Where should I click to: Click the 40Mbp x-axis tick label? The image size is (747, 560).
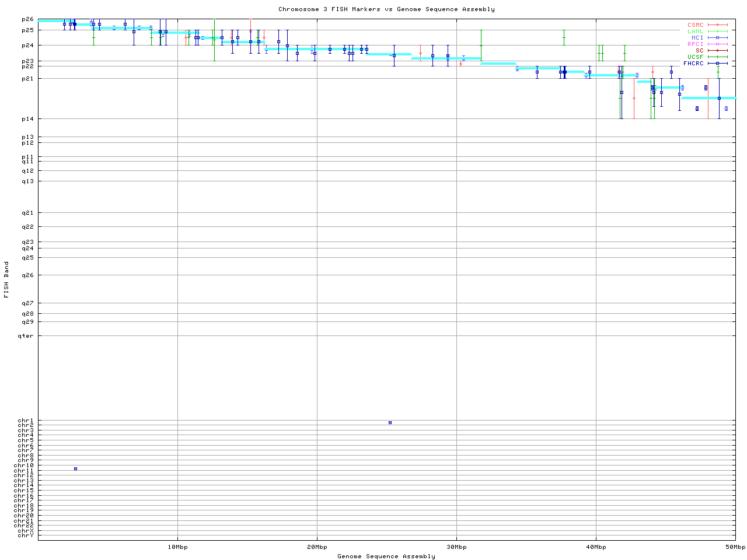pyautogui.click(x=596, y=547)
